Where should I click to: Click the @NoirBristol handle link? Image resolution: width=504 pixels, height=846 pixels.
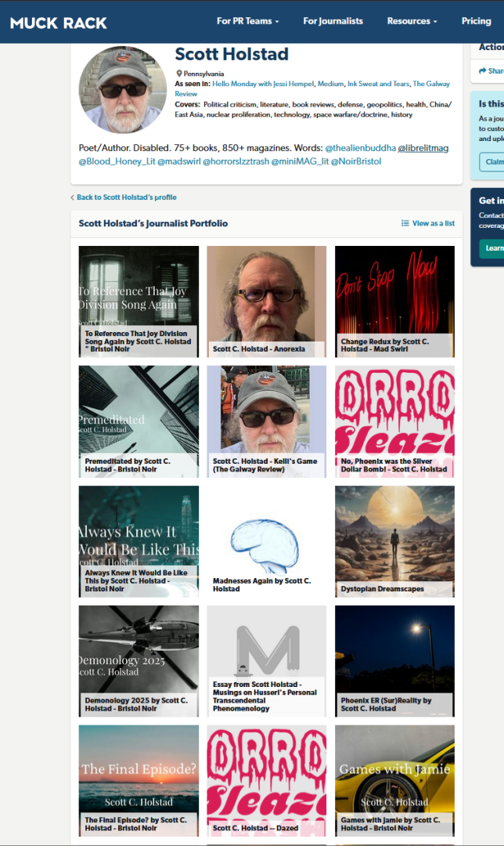pos(356,161)
